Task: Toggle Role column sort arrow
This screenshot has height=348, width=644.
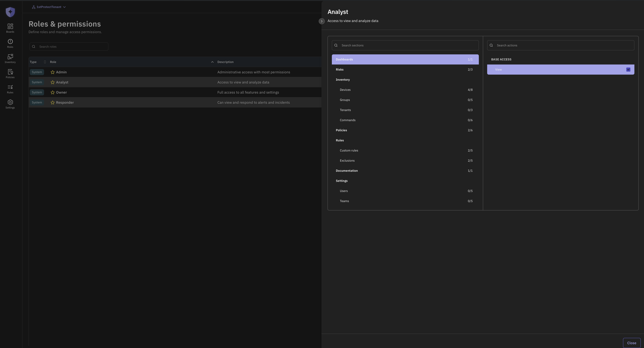Action: [x=212, y=62]
